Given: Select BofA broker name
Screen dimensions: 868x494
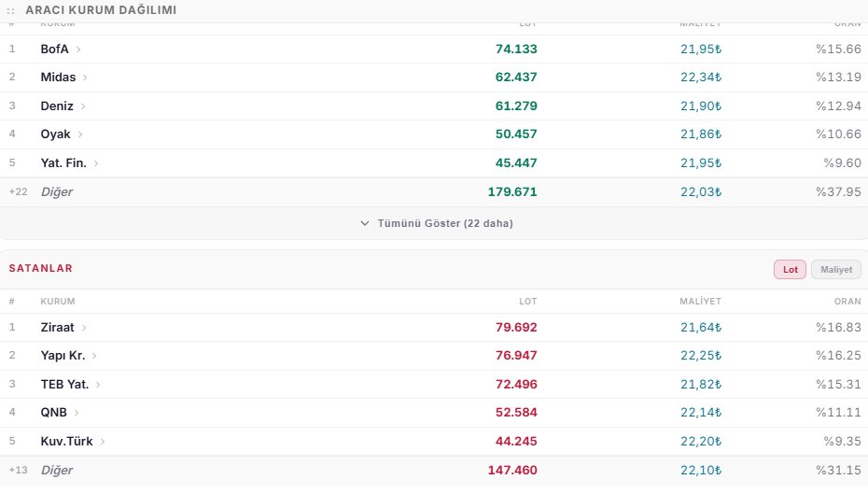Looking at the screenshot, I should click(54, 49).
